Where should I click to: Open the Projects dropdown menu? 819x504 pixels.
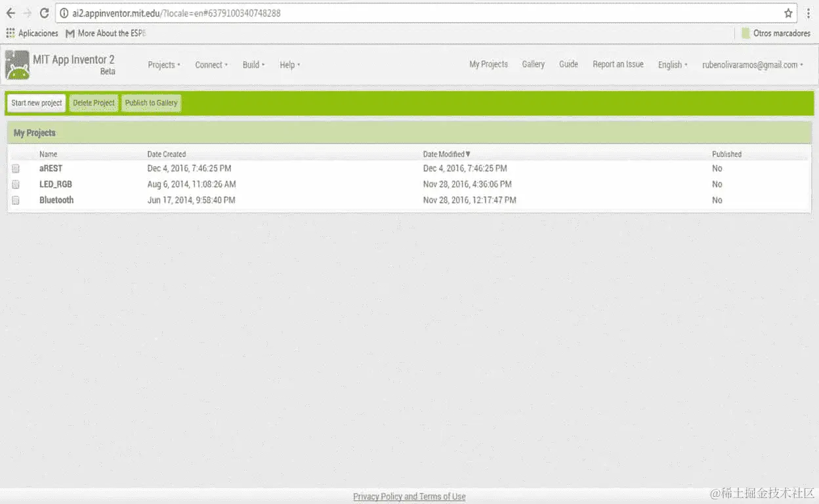click(164, 65)
